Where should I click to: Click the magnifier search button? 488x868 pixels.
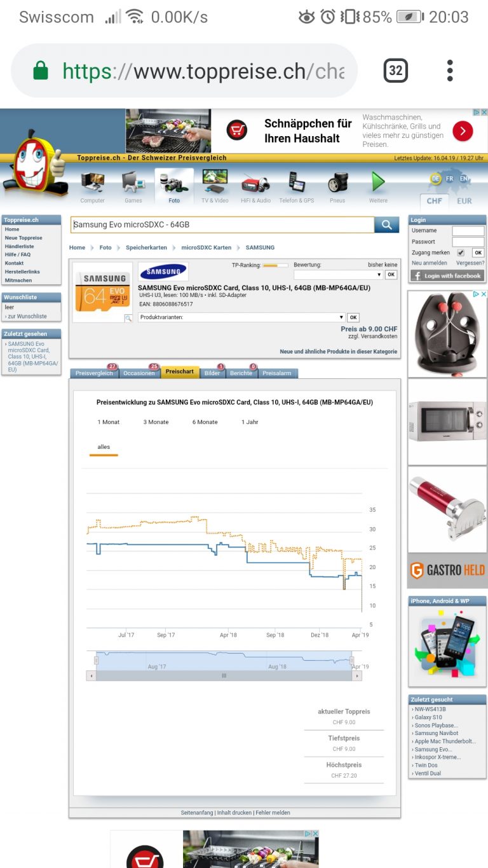coord(386,224)
